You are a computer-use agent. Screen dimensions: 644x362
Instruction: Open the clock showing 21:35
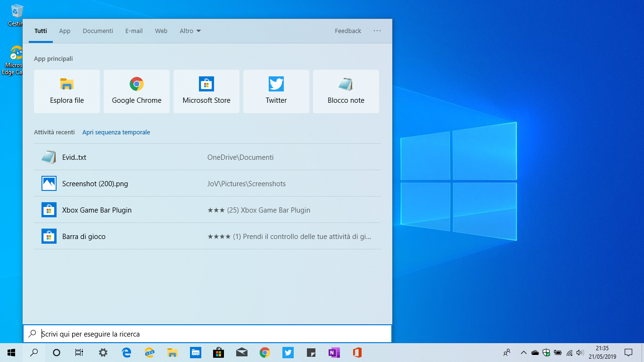pyautogui.click(x=602, y=353)
